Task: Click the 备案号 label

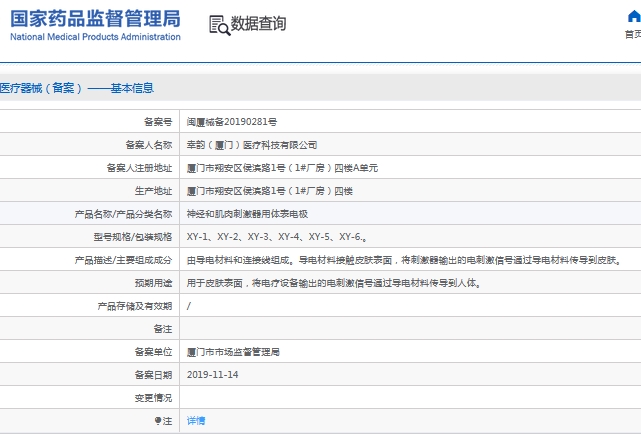Action: [158, 122]
